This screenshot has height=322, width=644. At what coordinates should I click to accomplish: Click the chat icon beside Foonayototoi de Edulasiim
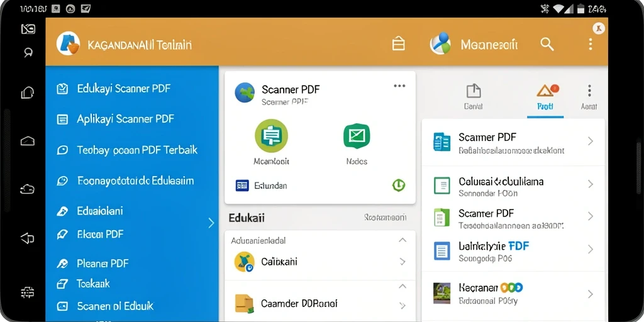62,180
